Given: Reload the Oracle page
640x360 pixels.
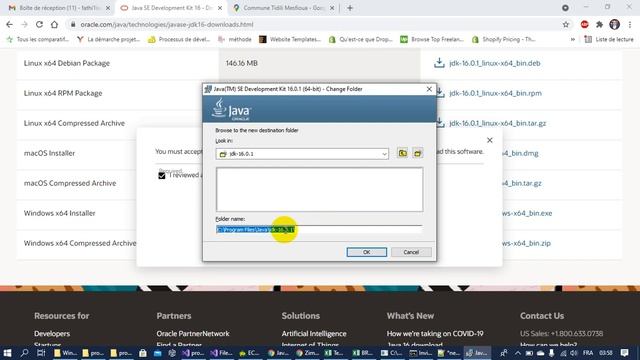Looking at the screenshot, I should (39, 24).
